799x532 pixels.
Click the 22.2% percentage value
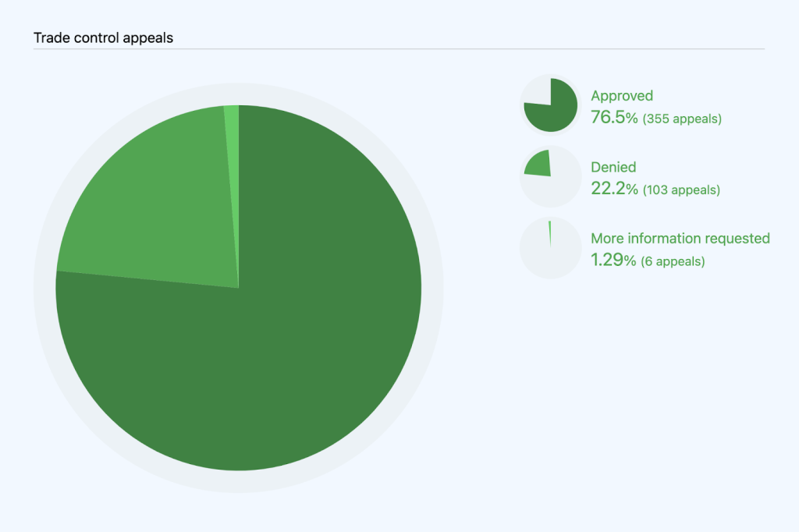point(614,189)
